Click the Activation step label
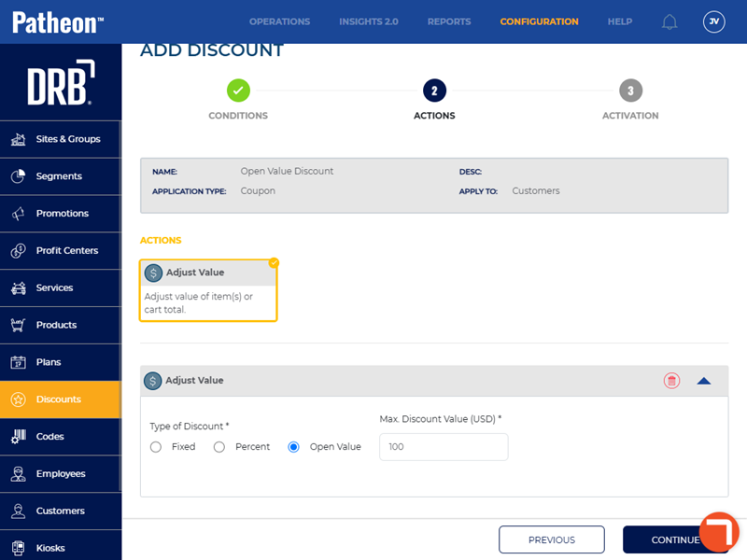Viewport: 747px width, 560px height. pos(630,115)
